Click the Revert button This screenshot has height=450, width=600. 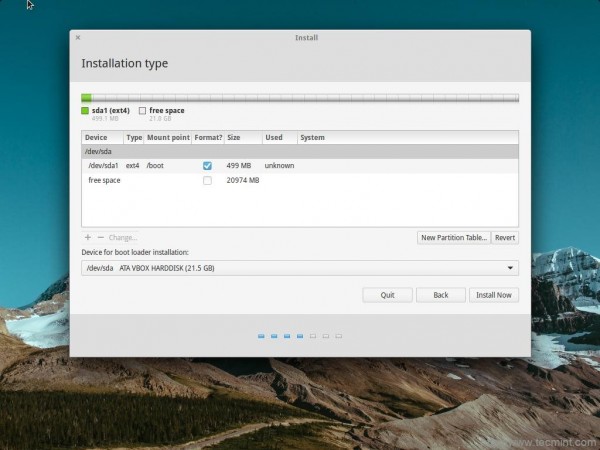[505, 238]
